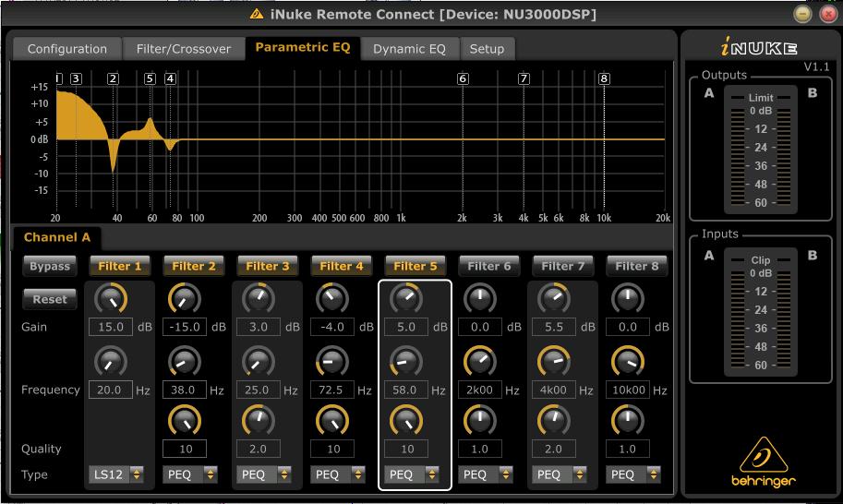Expand the Filter 5 PEQ type dropdown
The width and height of the screenshot is (843, 504).
(412, 474)
